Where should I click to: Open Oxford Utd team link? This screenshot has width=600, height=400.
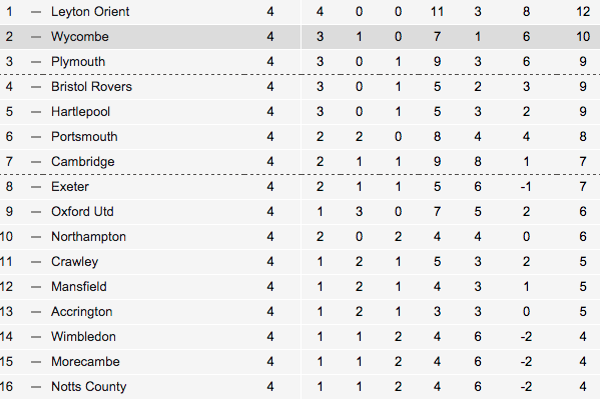(x=82, y=212)
